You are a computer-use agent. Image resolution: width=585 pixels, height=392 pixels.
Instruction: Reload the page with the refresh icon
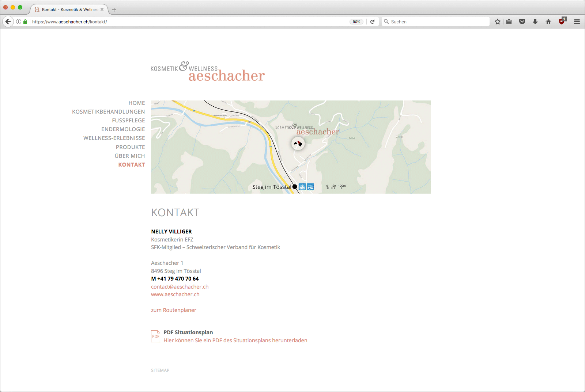(372, 22)
